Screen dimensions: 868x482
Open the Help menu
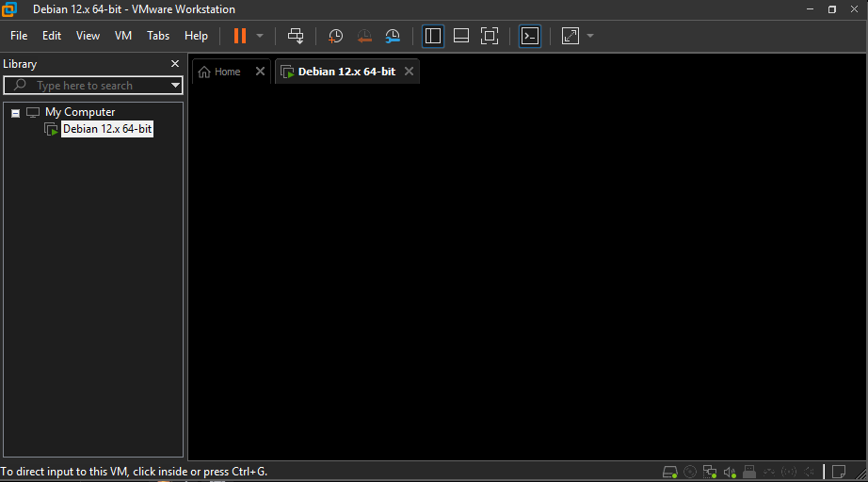point(196,36)
